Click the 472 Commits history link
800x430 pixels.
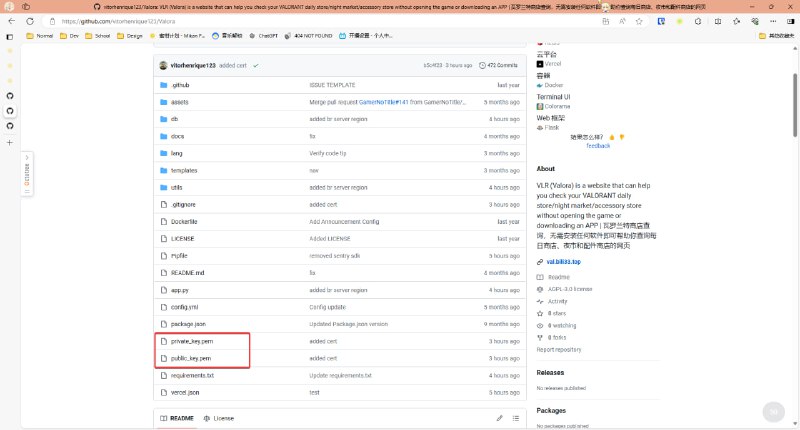tap(501, 65)
